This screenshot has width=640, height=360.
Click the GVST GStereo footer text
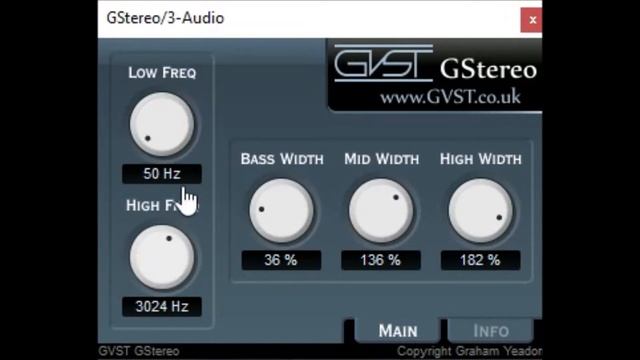(139, 351)
